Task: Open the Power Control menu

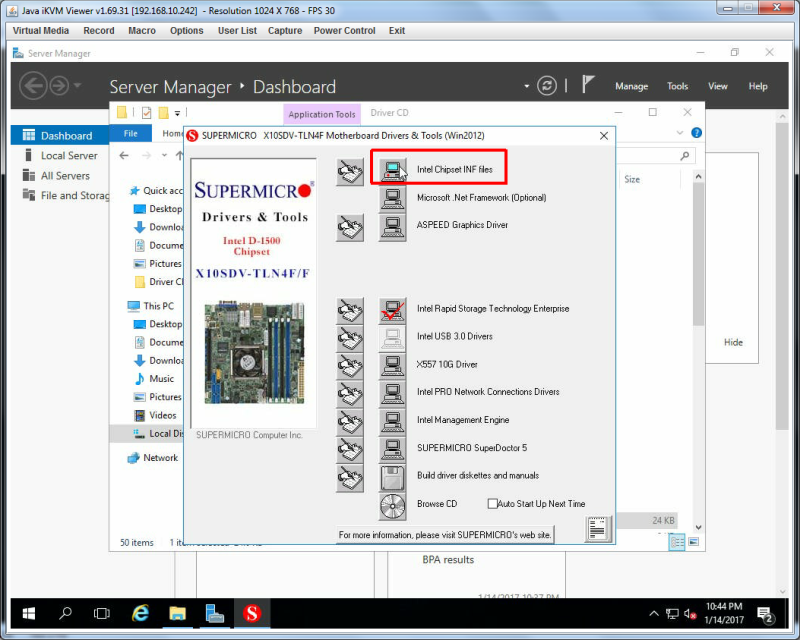Action: pyautogui.click(x=344, y=31)
